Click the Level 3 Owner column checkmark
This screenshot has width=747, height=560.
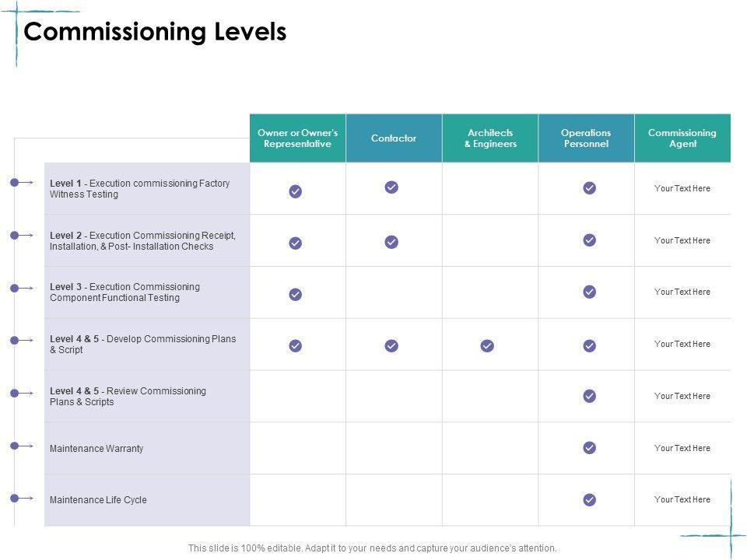pyautogui.click(x=296, y=294)
